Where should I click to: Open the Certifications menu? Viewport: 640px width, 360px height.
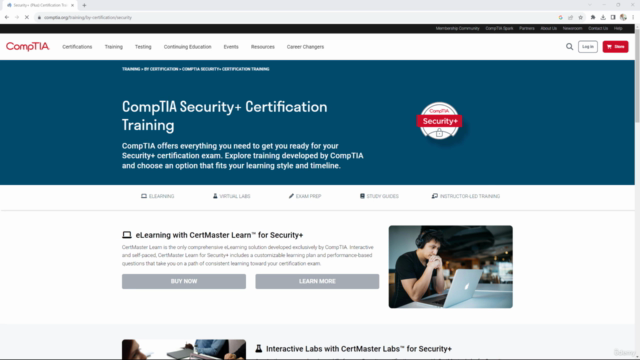pyautogui.click(x=77, y=47)
